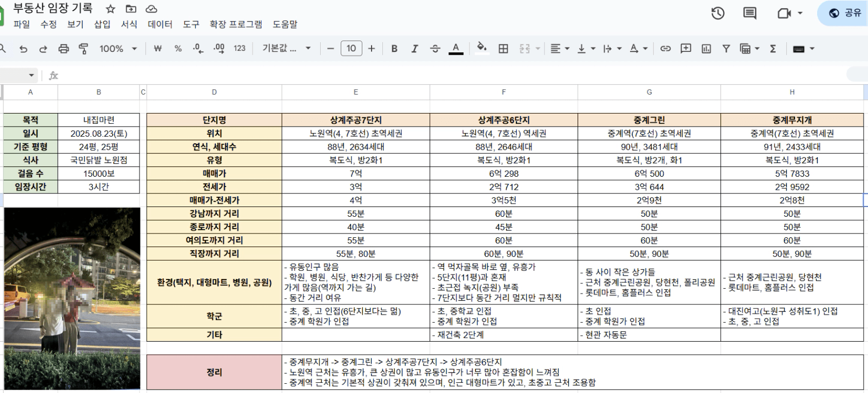Viewport: 868px width, 393px height.
Task: Decrease decimal places
Action: (x=198, y=49)
